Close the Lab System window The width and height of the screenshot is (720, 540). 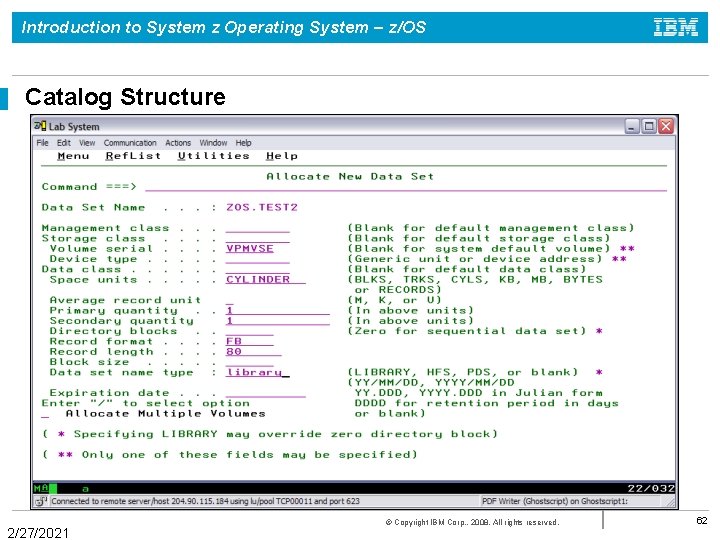coord(666,126)
